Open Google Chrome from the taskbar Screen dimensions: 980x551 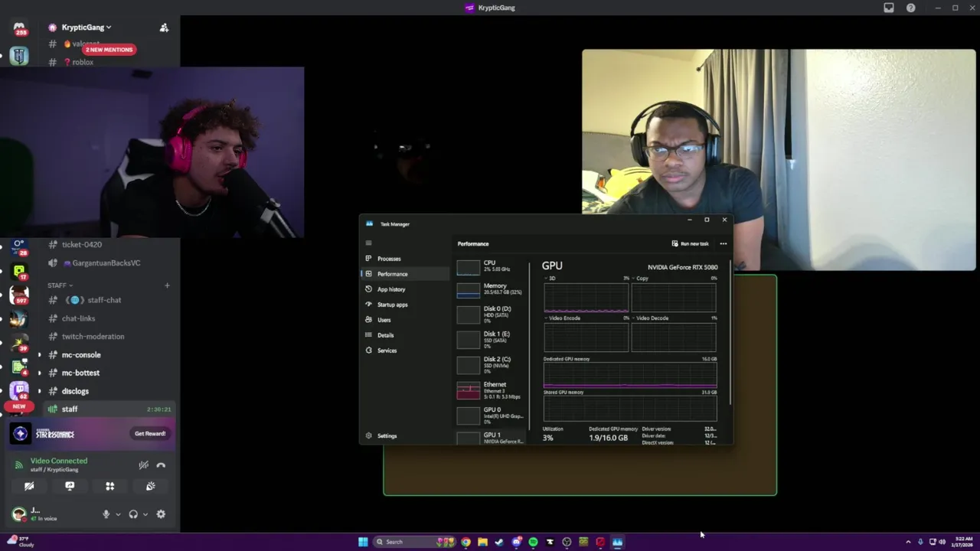[465, 542]
